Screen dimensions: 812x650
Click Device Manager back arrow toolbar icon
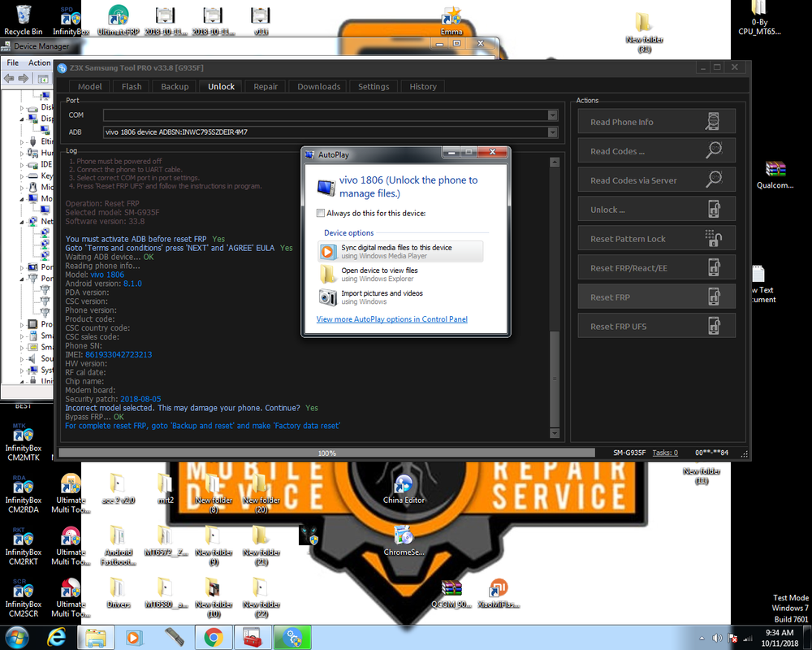pyautogui.click(x=9, y=78)
